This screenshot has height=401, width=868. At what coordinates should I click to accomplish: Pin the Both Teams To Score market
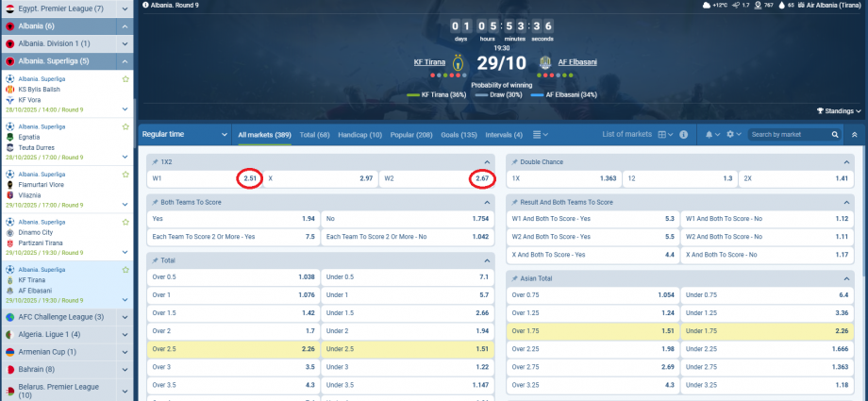[x=154, y=202]
